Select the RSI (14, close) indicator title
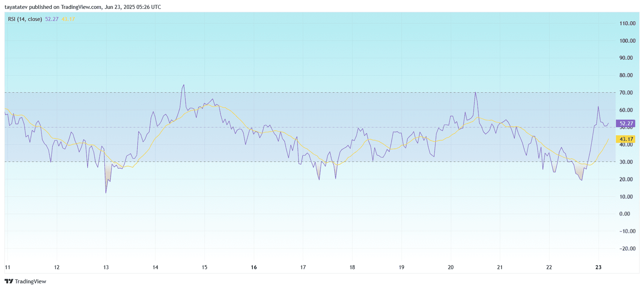Viewport: 644px width, 289px height. point(25,19)
